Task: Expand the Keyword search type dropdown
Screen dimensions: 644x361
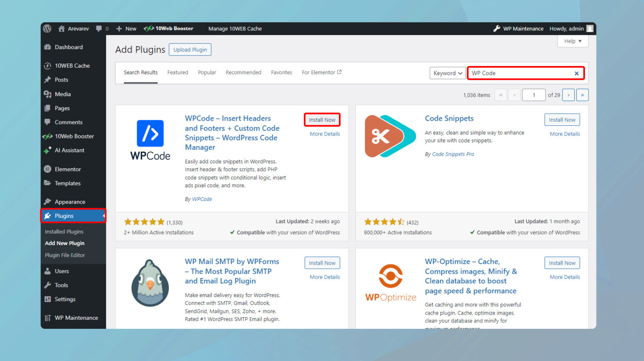Action: (447, 73)
